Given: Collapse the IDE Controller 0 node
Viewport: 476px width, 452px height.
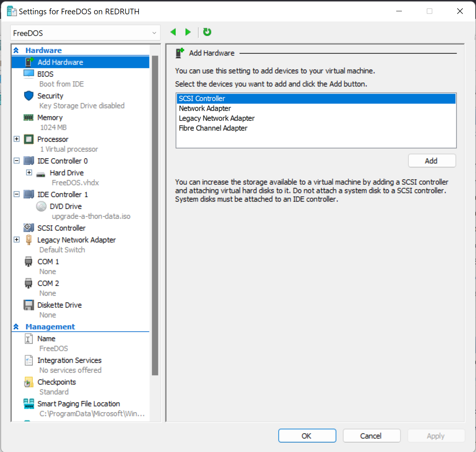Looking at the screenshot, I should click(17, 161).
